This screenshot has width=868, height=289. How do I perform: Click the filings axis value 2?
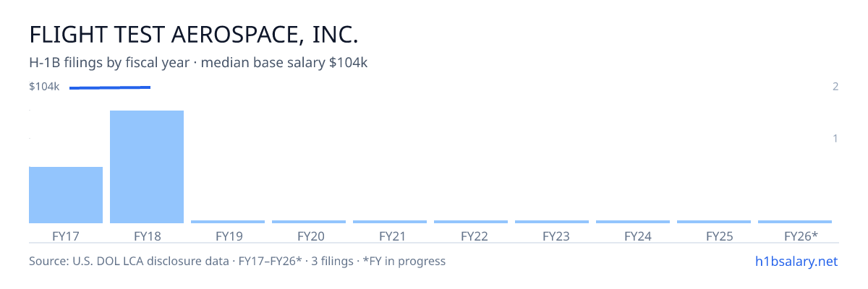pyautogui.click(x=835, y=87)
